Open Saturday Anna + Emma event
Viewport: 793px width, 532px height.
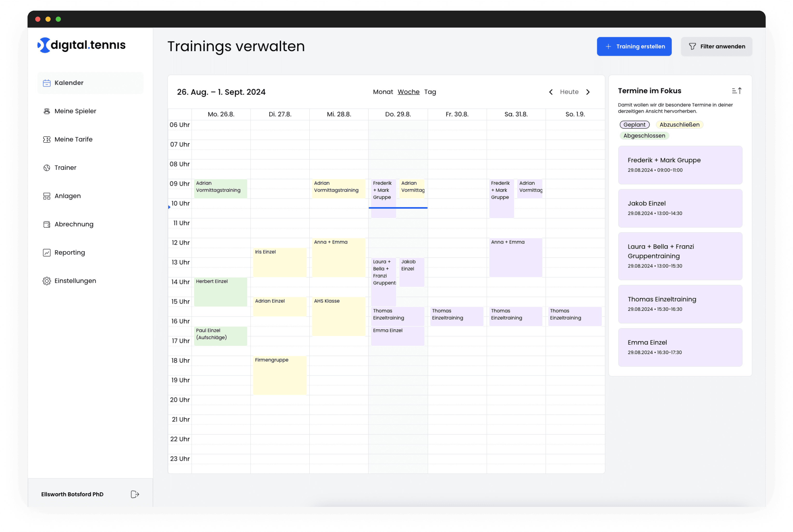coord(516,258)
